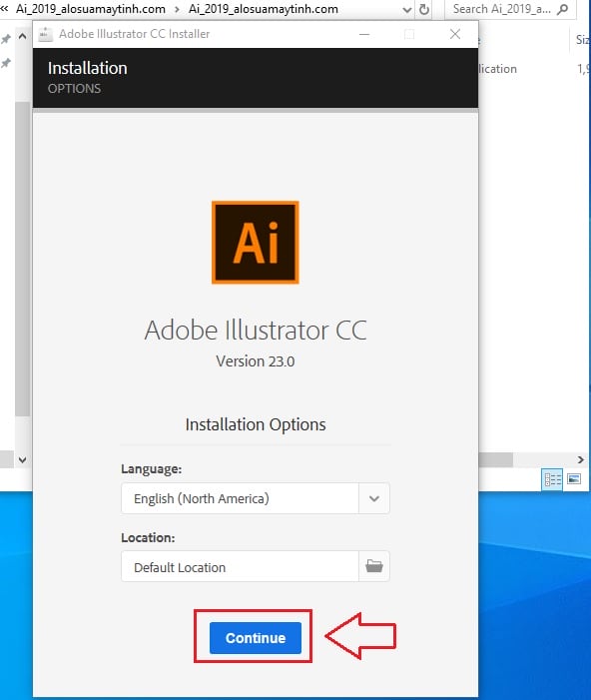Switch Explorer to details view icon
Viewport: 591px width, 700px height.
552,479
